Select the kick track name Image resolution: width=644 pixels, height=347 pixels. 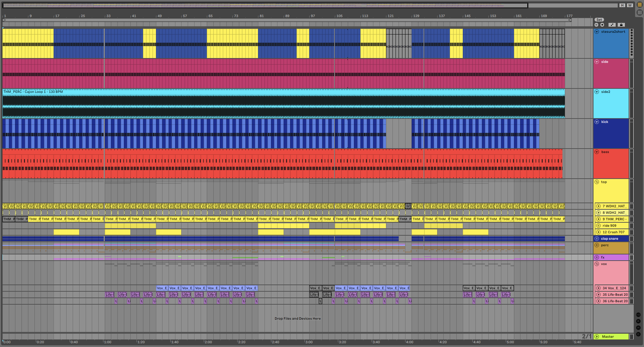(x=605, y=122)
